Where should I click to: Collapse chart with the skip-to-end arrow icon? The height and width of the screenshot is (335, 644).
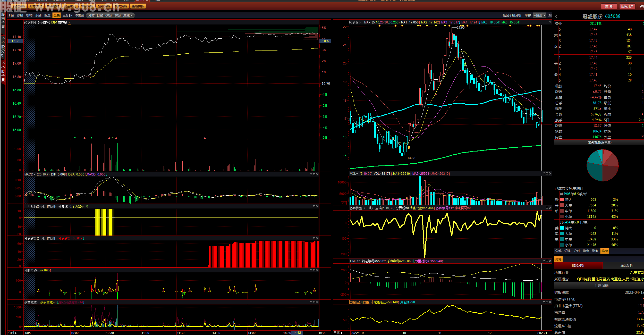[550, 15]
